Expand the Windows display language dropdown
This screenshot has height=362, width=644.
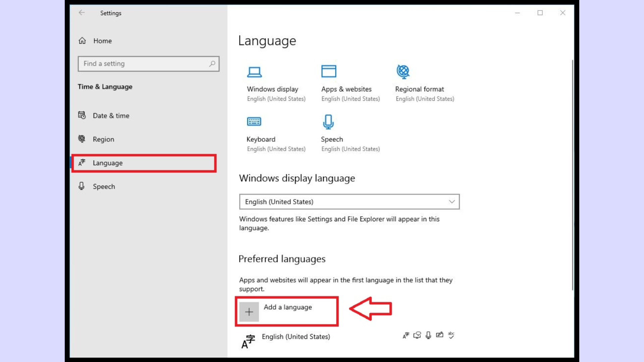pos(349,202)
